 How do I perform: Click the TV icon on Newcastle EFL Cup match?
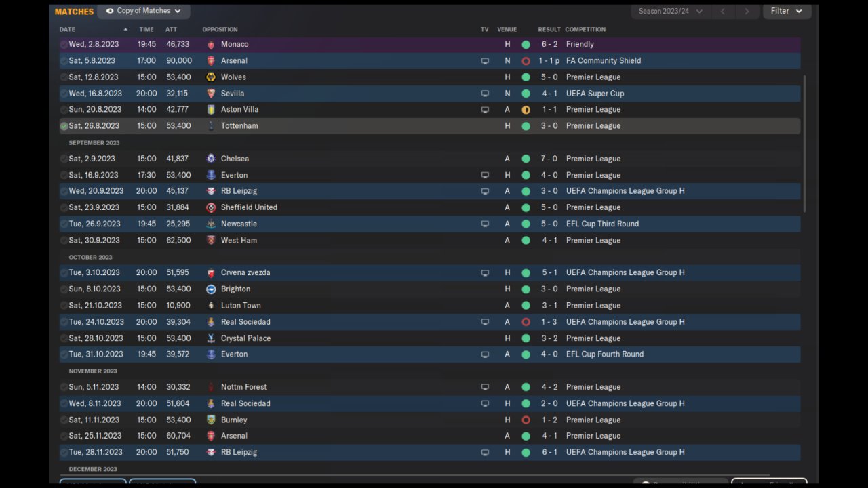pyautogui.click(x=485, y=224)
